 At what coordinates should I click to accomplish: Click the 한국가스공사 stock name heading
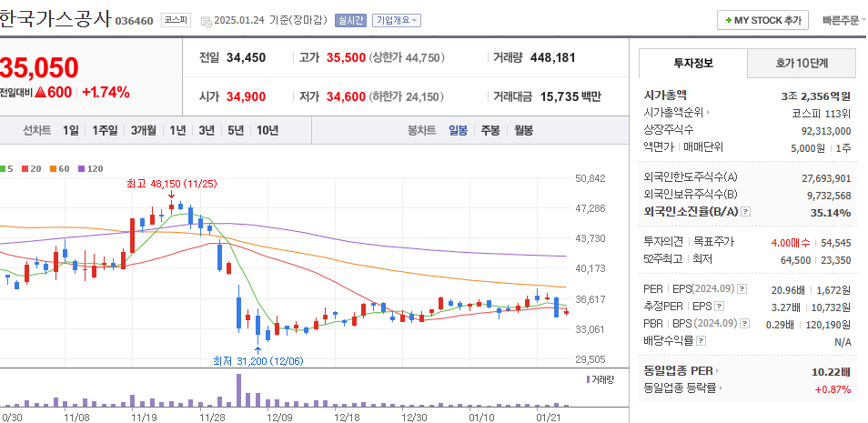point(56,20)
